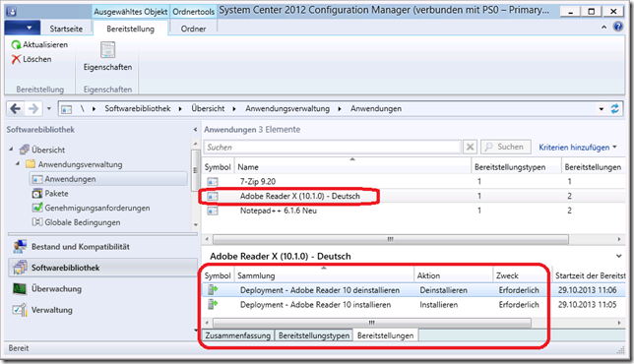Click the application icon in the title bar
This screenshot has width=634, height=364.
tap(12, 11)
